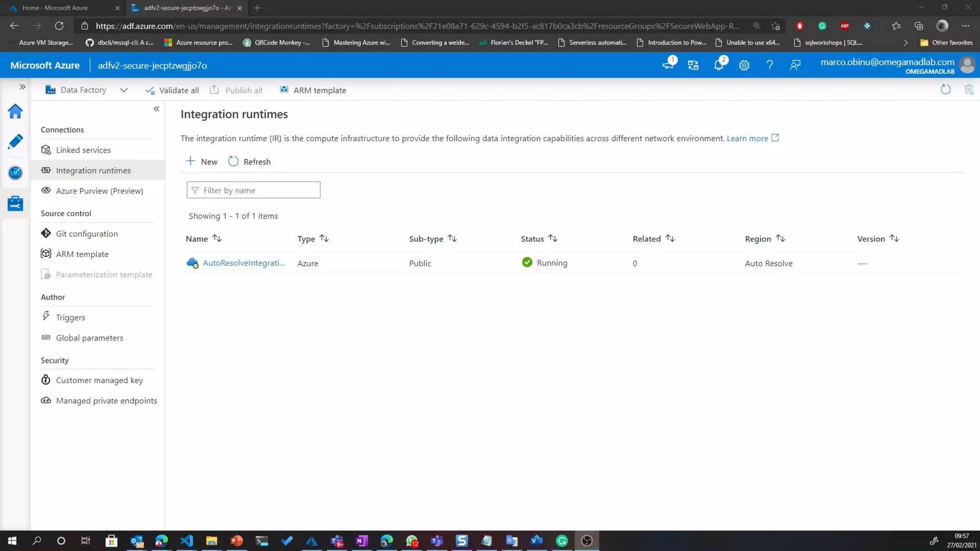Viewport: 980px width, 551px height.
Task: Sort the table by Status column
Action: 553,238
